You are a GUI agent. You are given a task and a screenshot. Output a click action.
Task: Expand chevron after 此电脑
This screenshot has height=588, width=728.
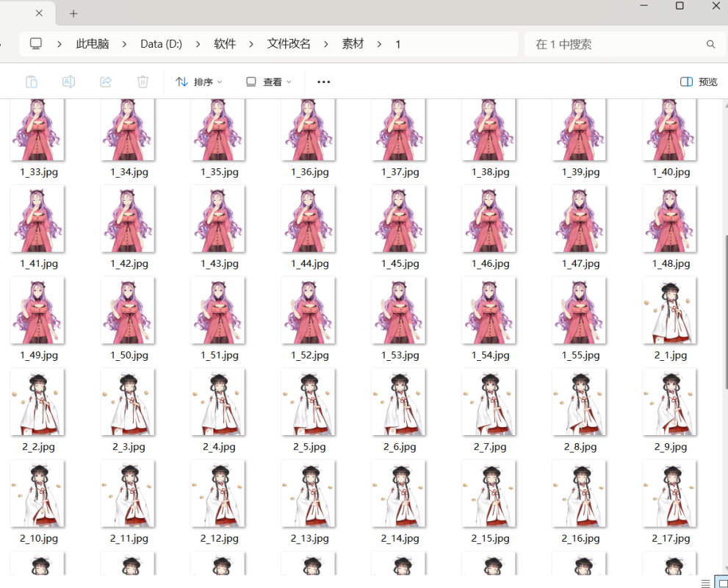point(124,44)
